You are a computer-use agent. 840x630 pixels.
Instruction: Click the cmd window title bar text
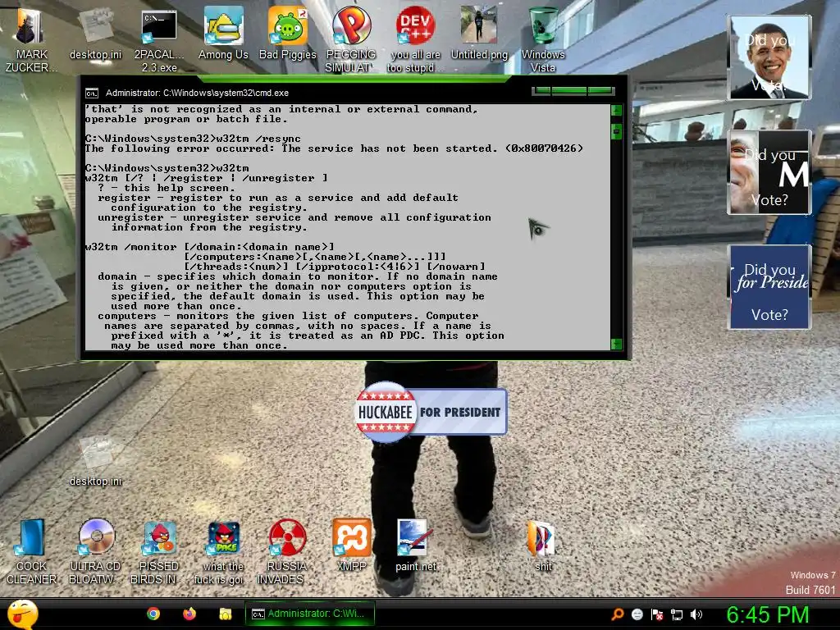[x=197, y=94]
